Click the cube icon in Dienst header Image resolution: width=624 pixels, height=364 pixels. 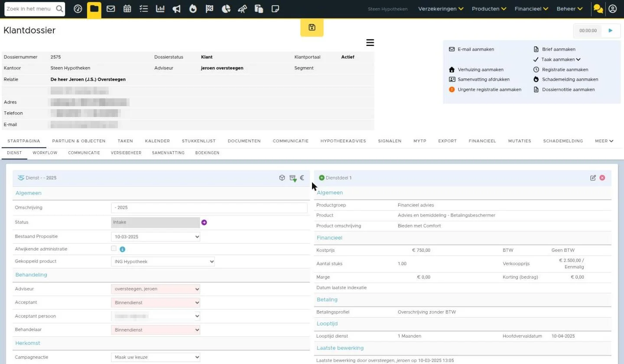[282, 178]
